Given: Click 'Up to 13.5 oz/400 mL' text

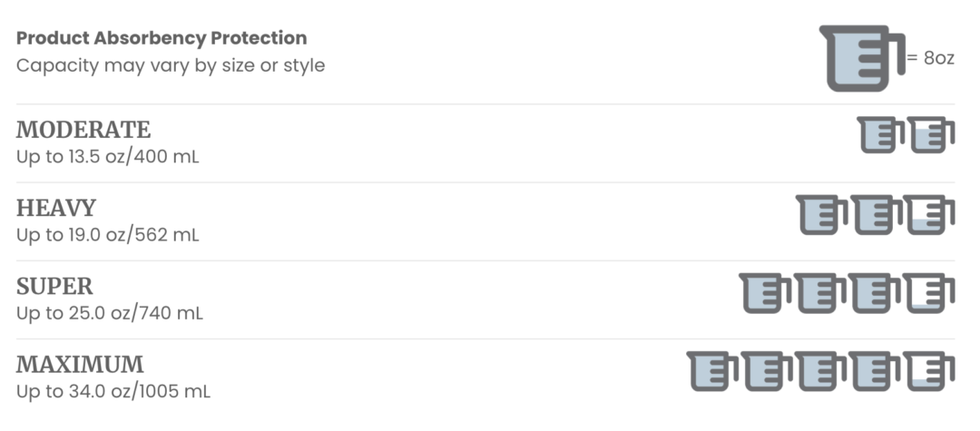Looking at the screenshot, I should click(108, 156).
